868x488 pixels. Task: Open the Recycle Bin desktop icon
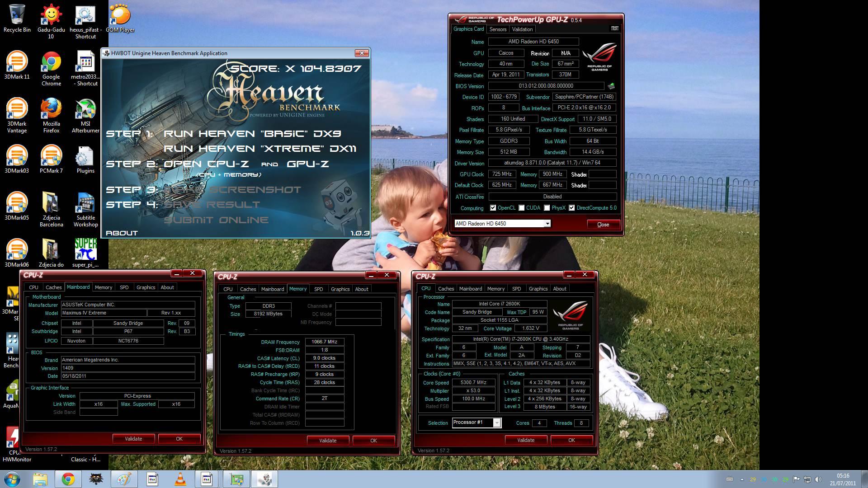[x=17, y=18]
